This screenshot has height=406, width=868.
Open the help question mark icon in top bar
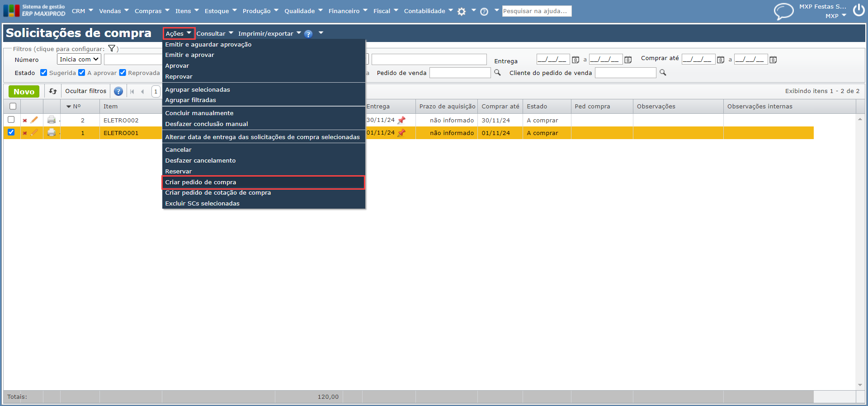click(x=484, y=12)
